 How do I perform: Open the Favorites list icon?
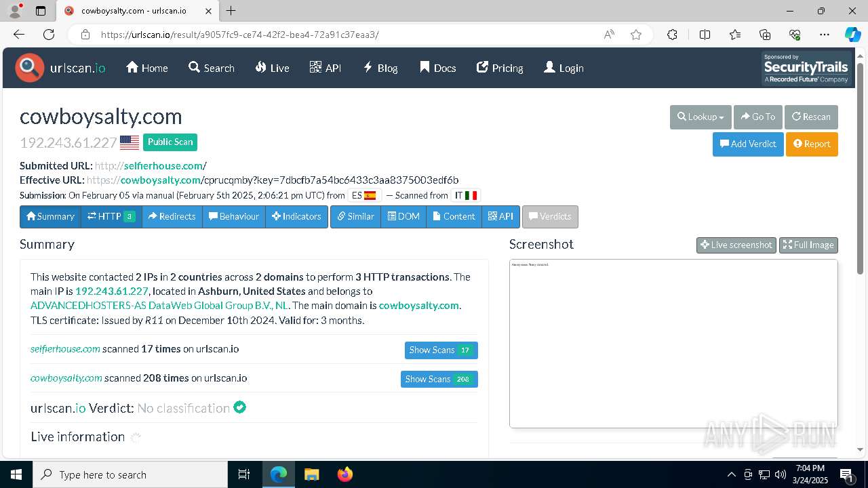735,35
